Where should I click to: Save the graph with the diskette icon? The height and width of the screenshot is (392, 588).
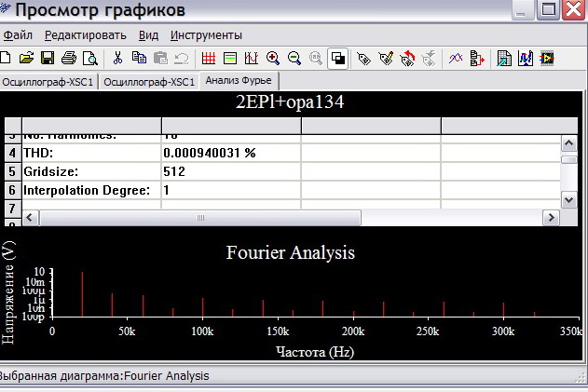pyautogui.click(x=48, y=59)
